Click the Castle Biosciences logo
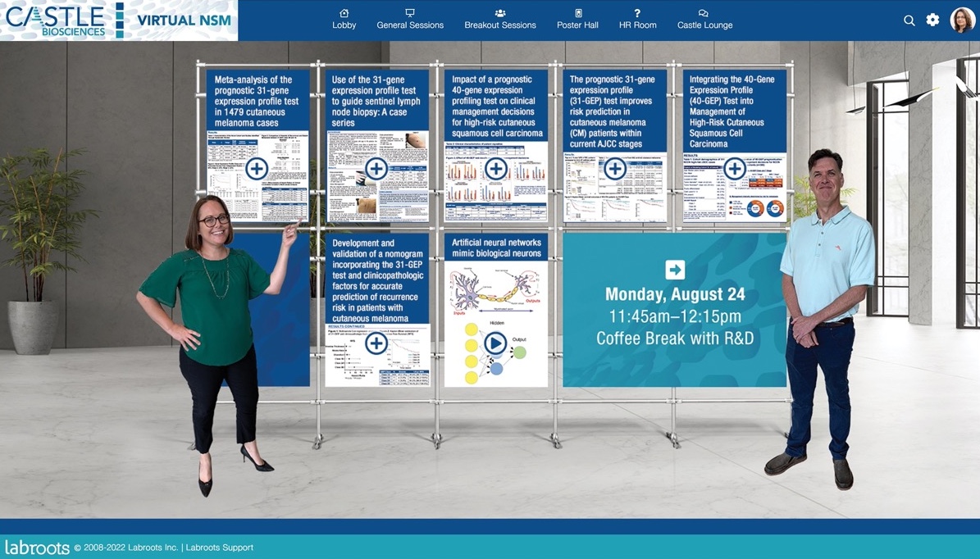The width and height of the screenshot is (980, 559). [x=55, y=20]
